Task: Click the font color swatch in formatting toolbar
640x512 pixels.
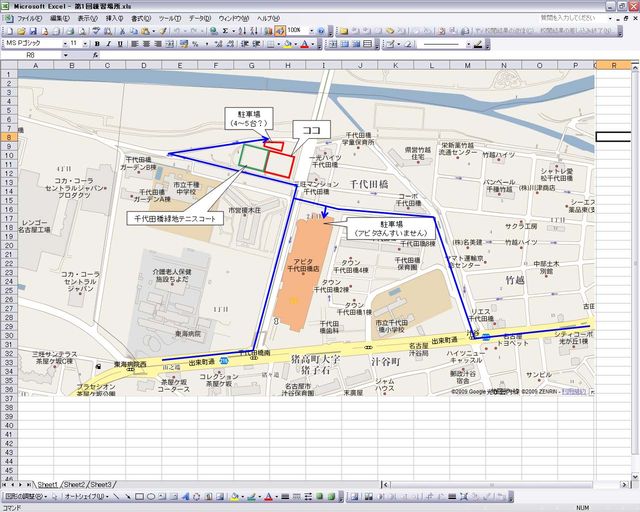Action: point(304,44)
